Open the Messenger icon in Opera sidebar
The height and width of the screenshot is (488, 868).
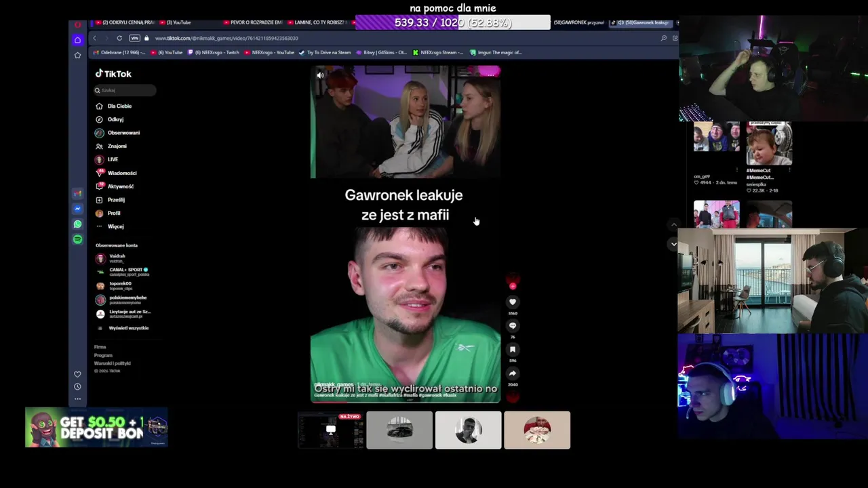tap(77, 209)
